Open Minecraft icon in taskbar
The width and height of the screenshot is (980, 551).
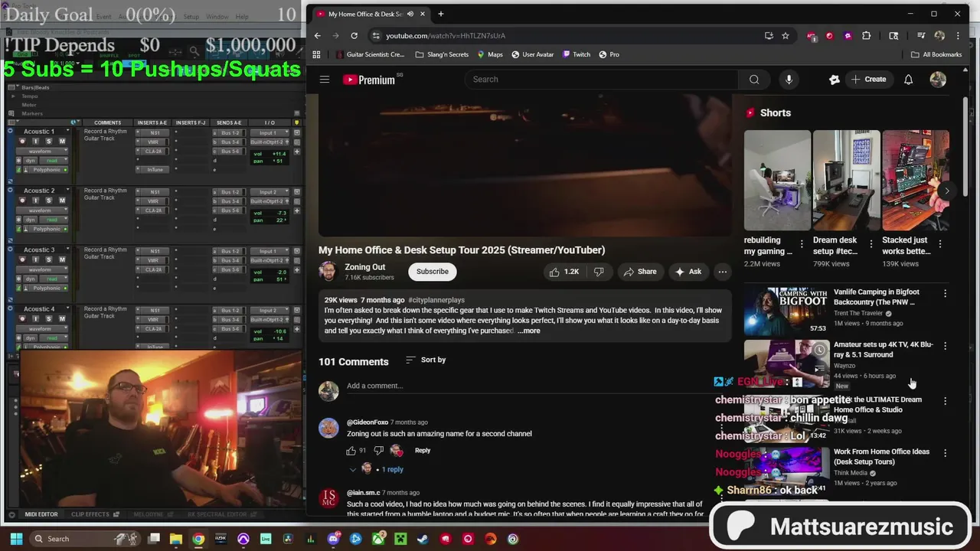400,539
